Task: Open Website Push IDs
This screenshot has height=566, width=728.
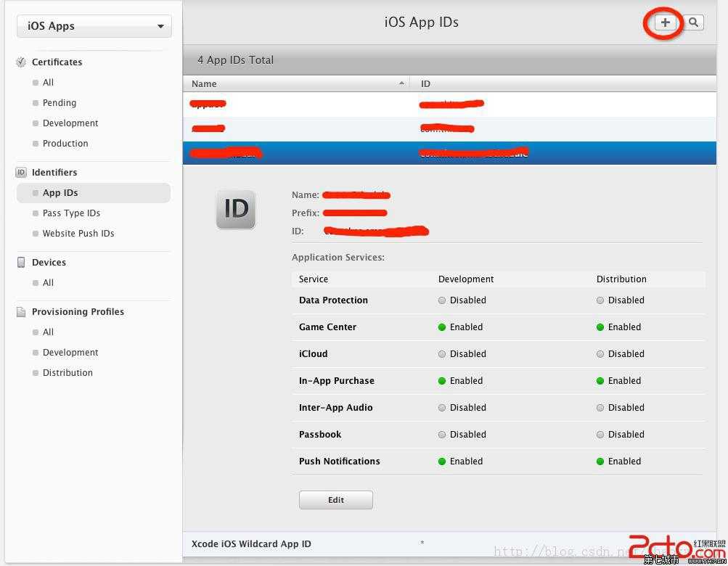Action: tap(78, 234)
